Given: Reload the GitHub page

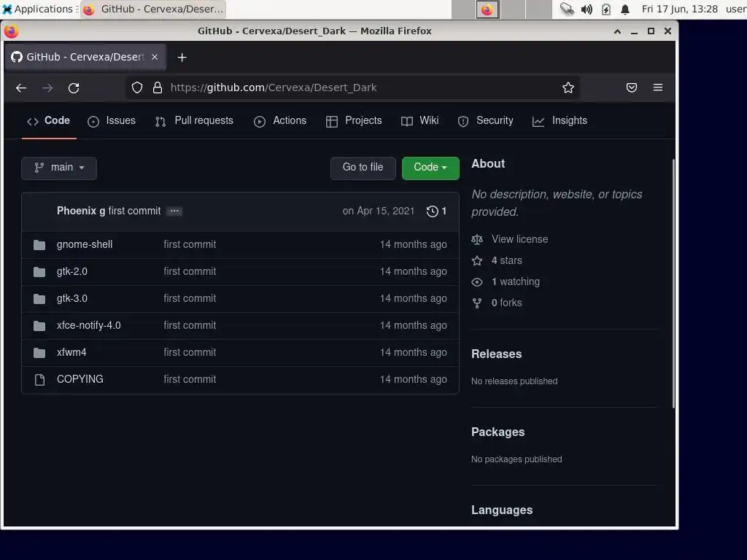Looking at the screenshot, I should 74,88.
